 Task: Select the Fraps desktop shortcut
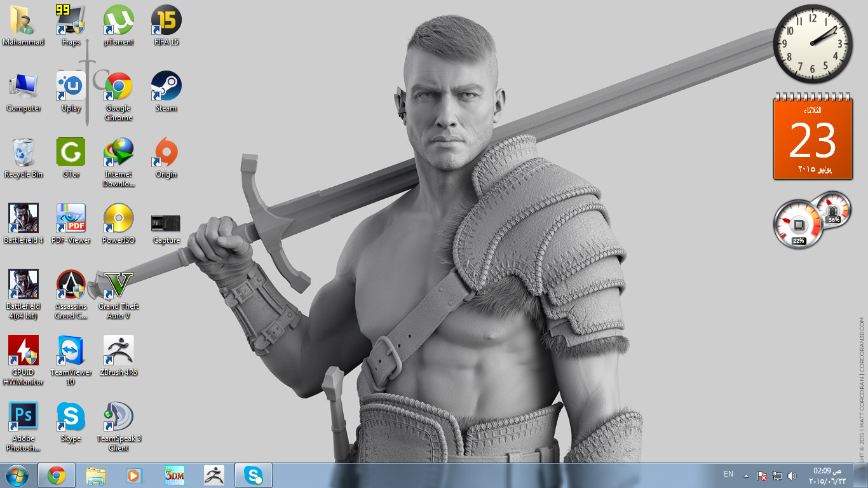coord(71,25)
